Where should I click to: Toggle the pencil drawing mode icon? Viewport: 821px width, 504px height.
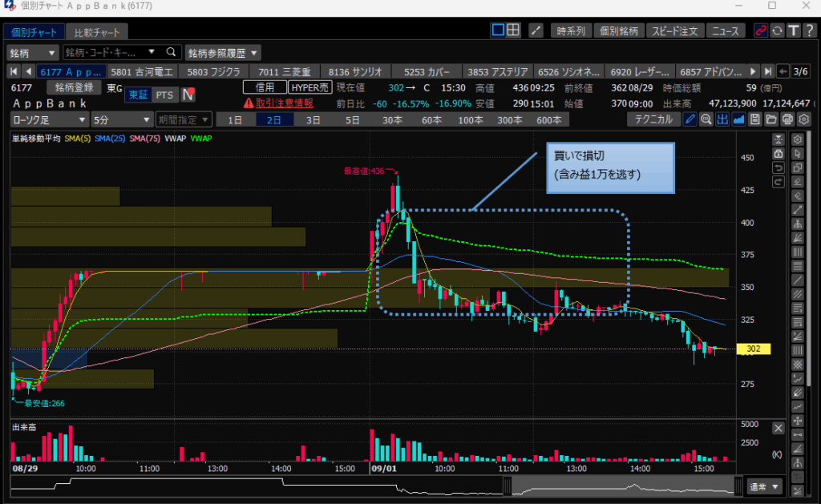(x=690, y=119)
